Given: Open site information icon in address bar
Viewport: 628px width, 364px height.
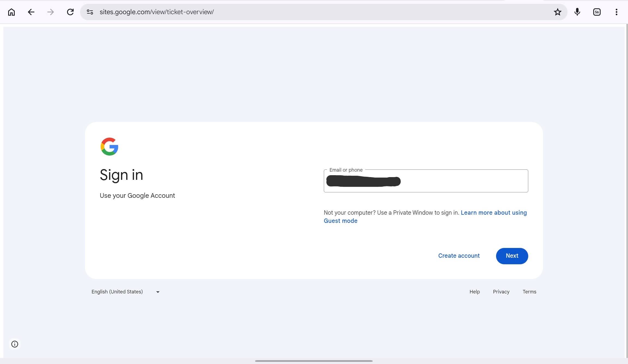Looking at the screenshot, I should [x=90, y=12].
